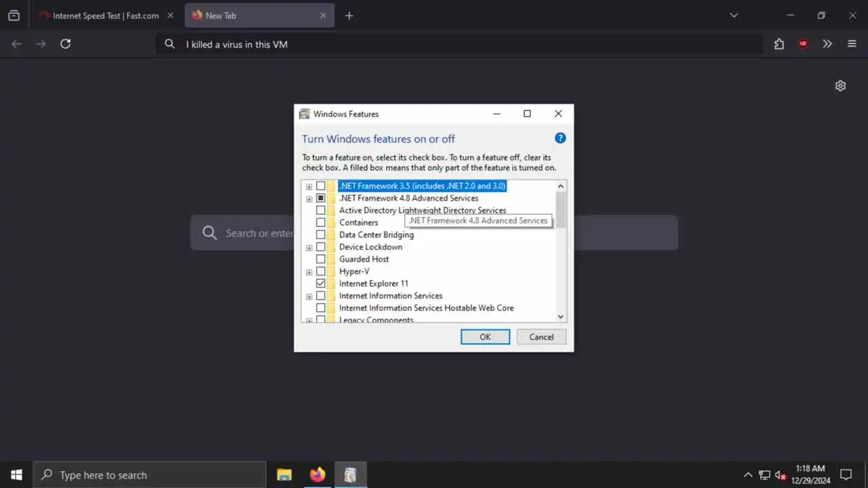Image resolution: width=868 pixels, height=488 pixels.
Task: Open Firefox from the taskbar
Action: click(x=317, y=474)
